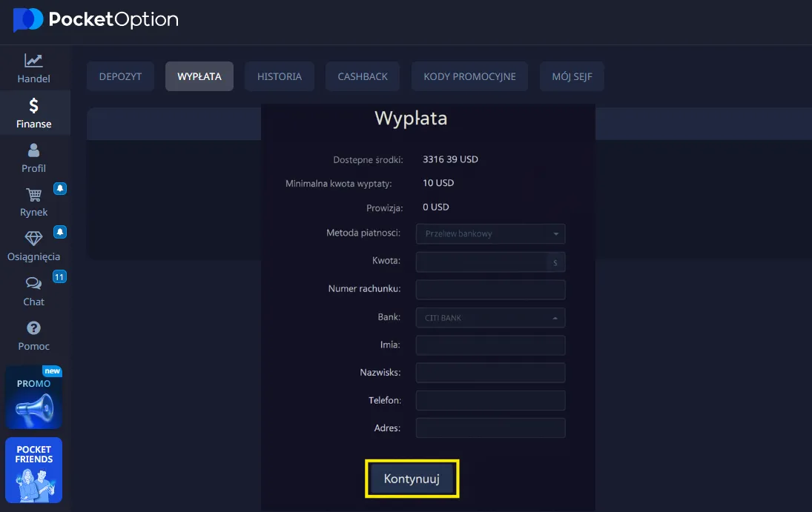Open the Chat speech bubbles icon

coord(33,284)
